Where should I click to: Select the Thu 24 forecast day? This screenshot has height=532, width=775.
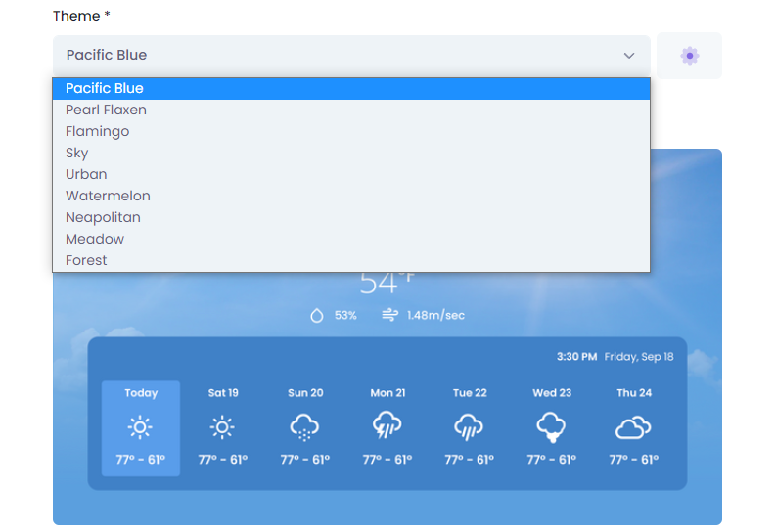[634, 428]
